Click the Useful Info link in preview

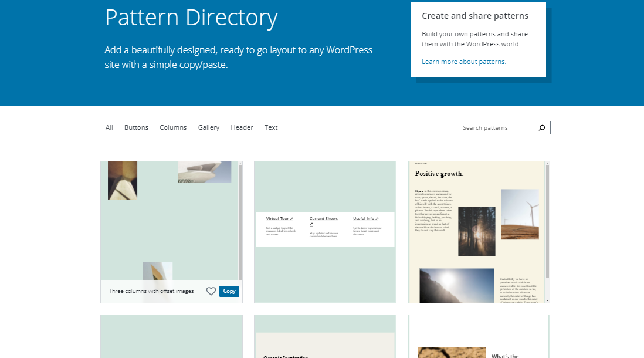click(365, 219)
